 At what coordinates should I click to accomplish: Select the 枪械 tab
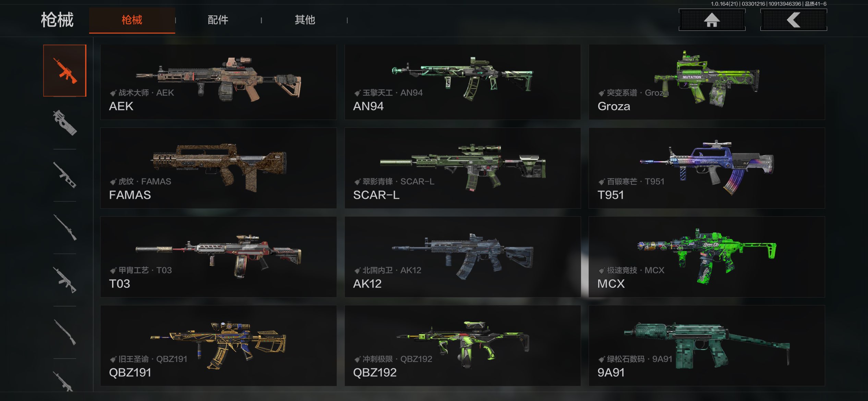[132, 20]
